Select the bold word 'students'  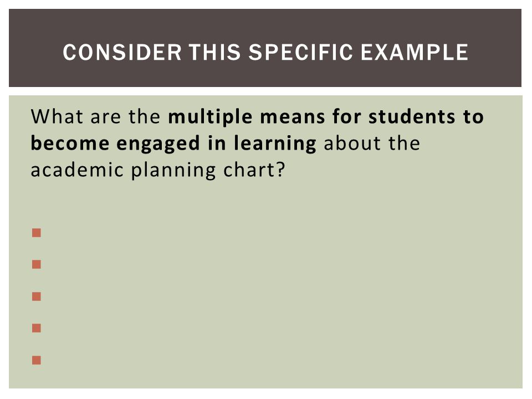tap(412, 116)
